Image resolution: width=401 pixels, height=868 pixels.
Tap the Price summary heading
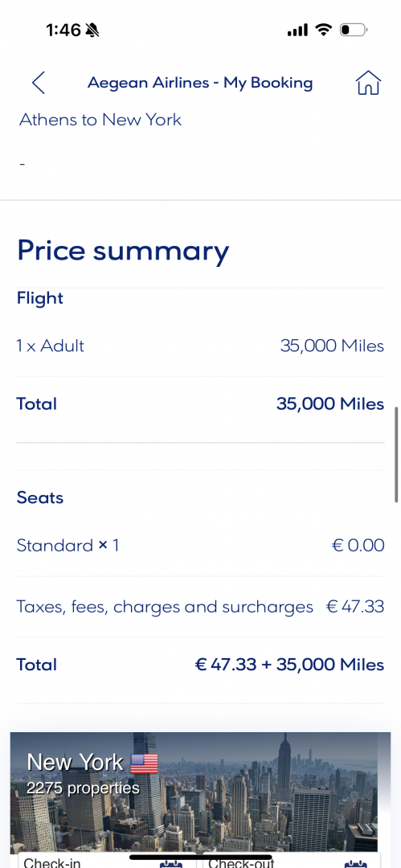click(123, 250)
